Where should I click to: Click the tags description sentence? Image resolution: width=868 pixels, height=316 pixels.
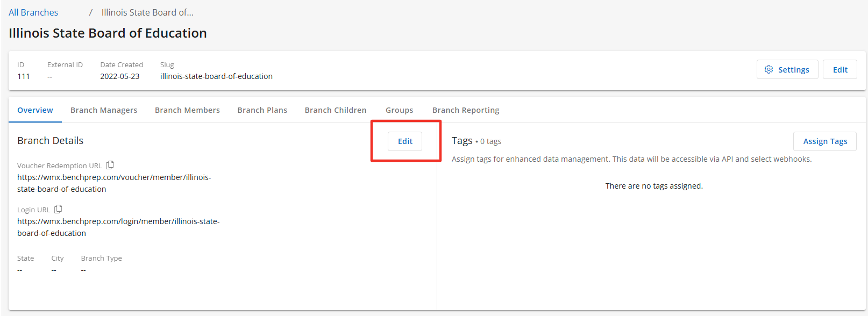click(632, 159)
